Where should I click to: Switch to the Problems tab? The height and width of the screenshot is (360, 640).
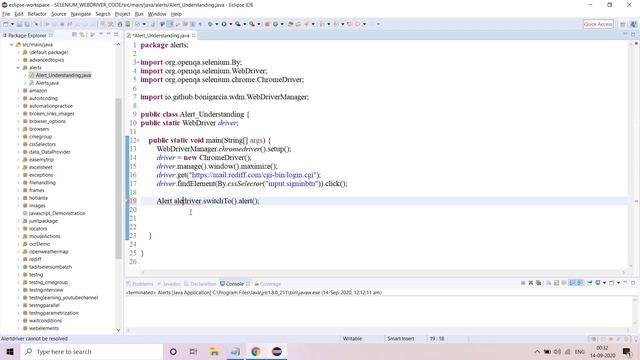tap(140, 284)
